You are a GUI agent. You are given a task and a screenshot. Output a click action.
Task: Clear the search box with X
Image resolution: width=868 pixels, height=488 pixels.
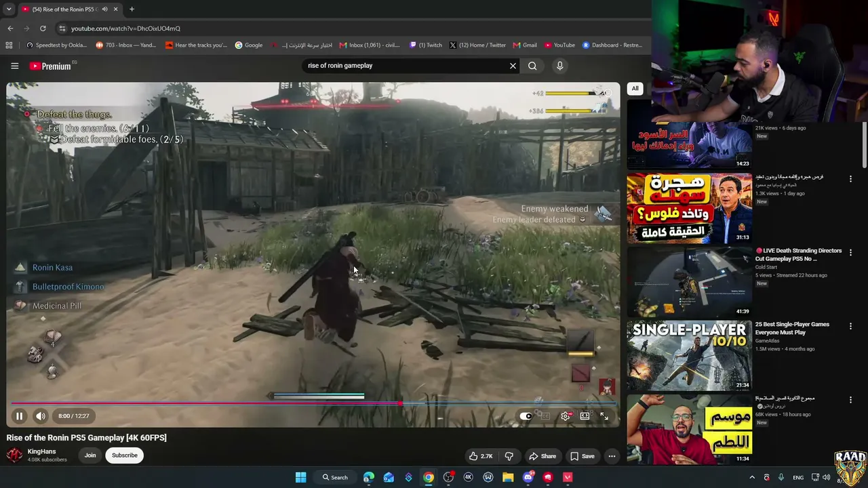point(513,66)
